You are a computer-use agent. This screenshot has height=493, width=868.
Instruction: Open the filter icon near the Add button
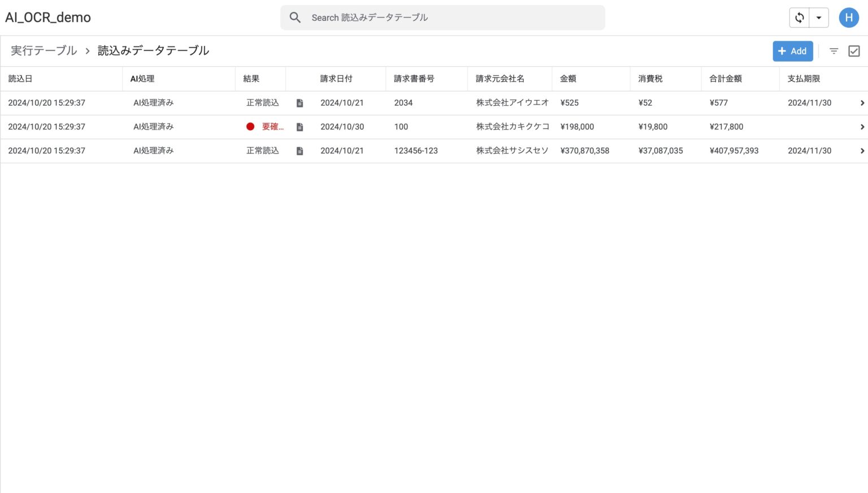(x=834, y=51)
